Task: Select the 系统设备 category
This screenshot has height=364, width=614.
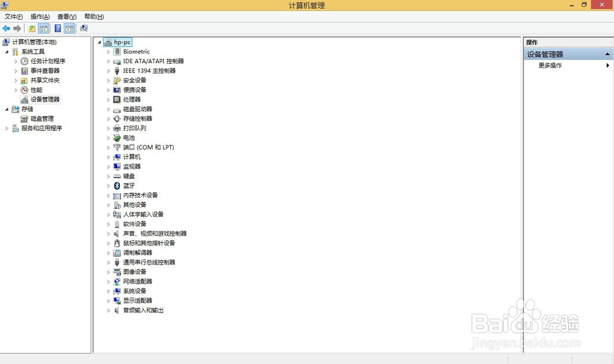Action: tap(134, 291)
